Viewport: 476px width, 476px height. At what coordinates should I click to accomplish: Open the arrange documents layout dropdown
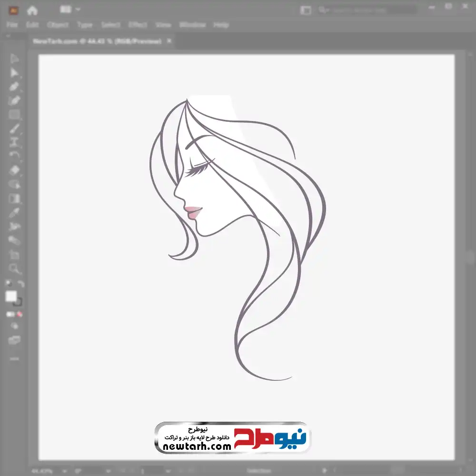pyautogui.click(x=70, y=10)
